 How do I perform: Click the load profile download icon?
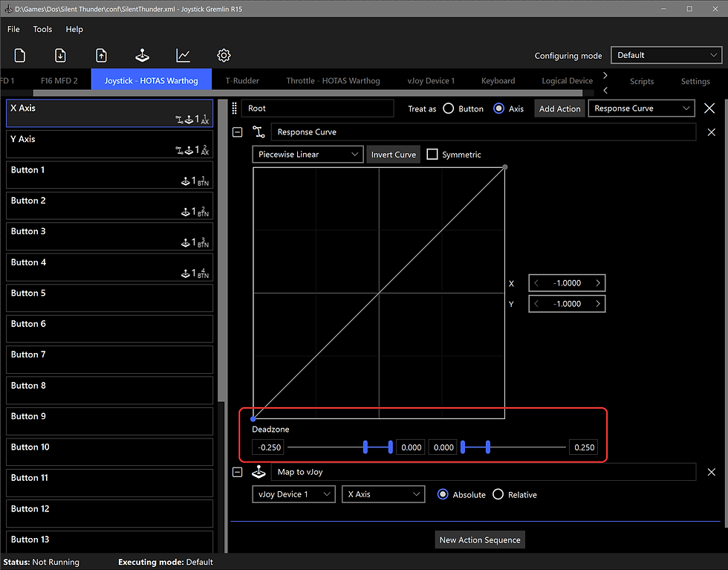tap(60, 55)
